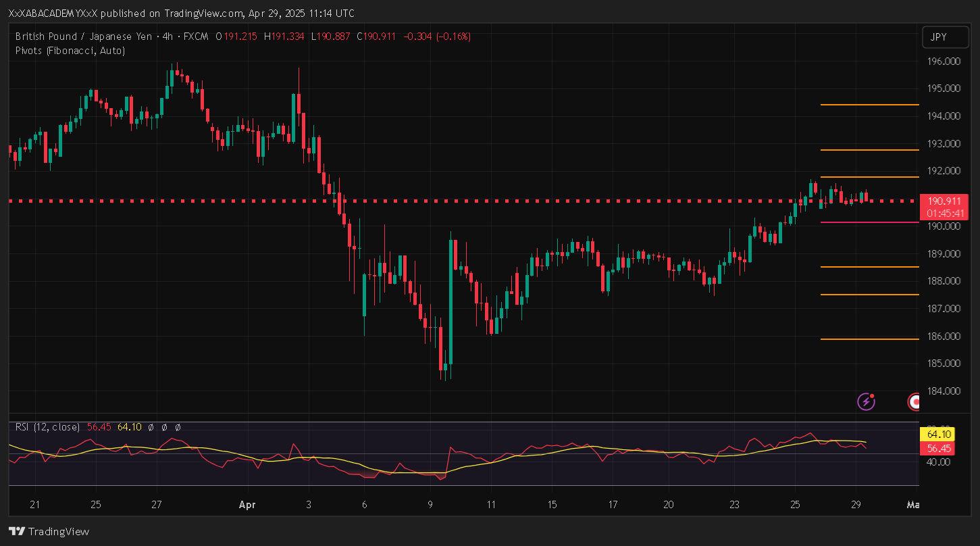Viewport: 980px width, 546px height.
Task: Click the purple lightning bolt event icon
Action: [x=866, y=402]
